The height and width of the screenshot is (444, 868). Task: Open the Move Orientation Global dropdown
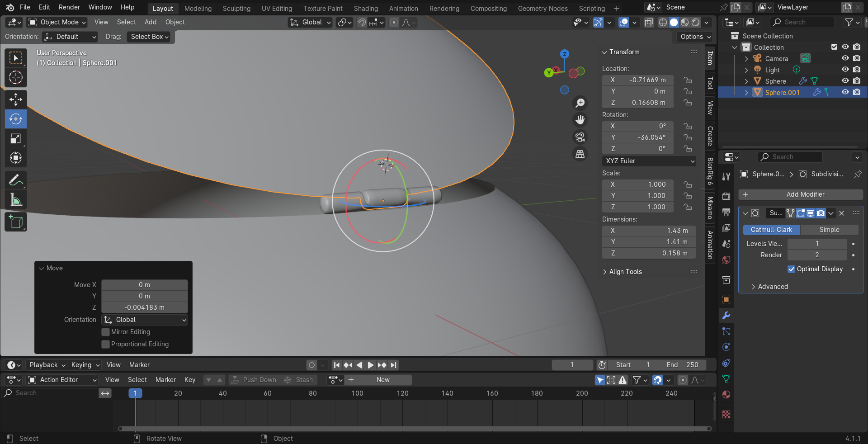(145, 320)
